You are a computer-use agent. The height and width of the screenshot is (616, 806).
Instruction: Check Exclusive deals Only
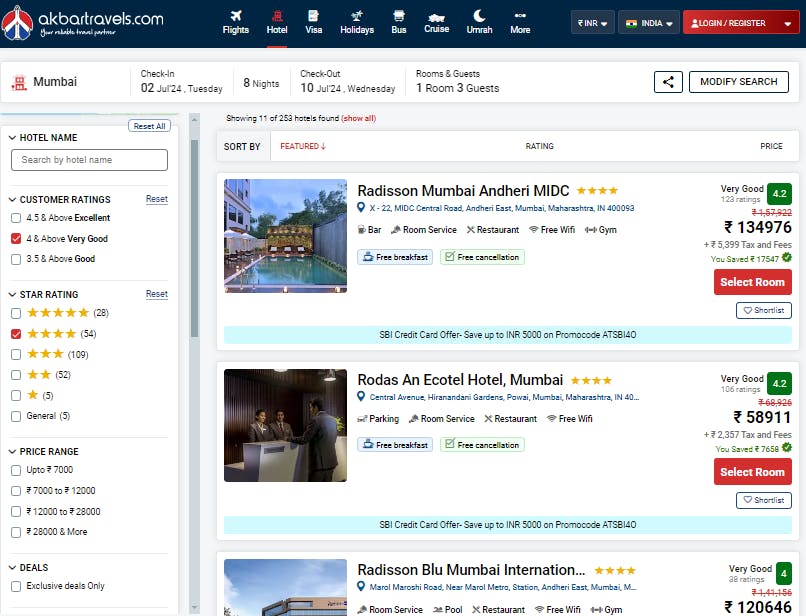point(16,586)
